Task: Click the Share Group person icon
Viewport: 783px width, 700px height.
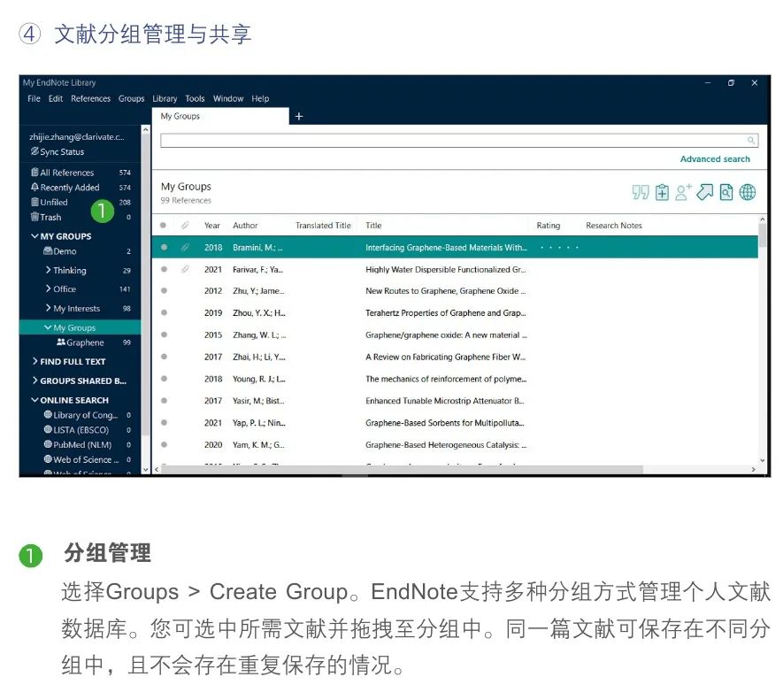Action: 683,192
